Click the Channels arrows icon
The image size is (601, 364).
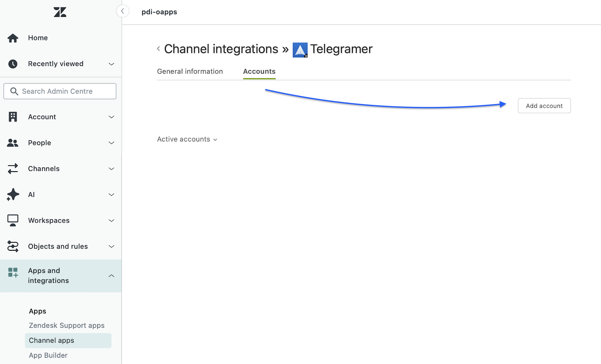tap(12, 168)
